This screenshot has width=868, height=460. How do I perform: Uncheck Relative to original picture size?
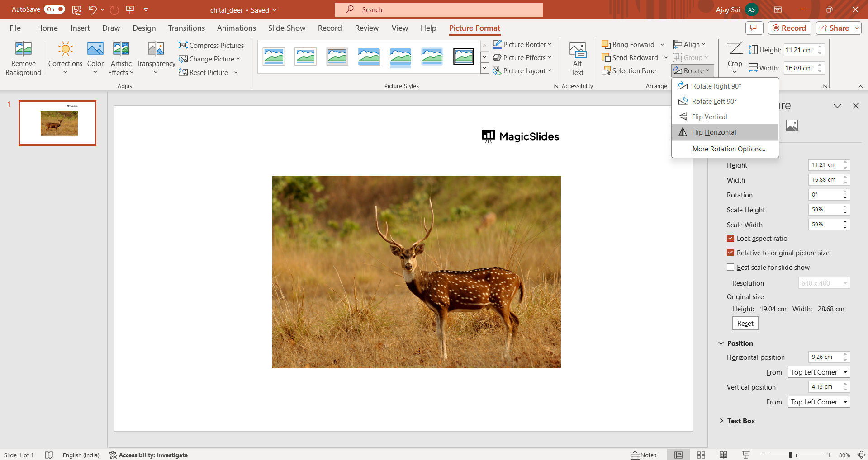click(x=730, y=253)
